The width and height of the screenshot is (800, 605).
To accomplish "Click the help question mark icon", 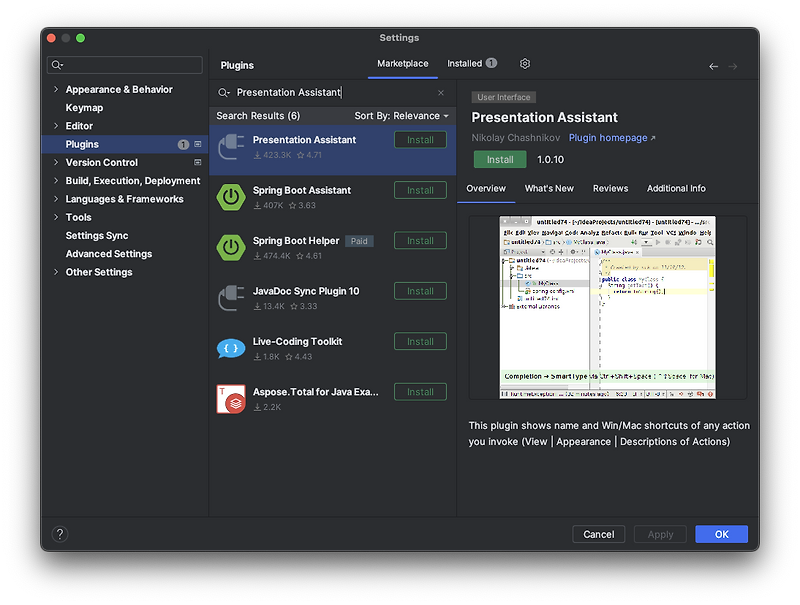I will pos(59,534).
